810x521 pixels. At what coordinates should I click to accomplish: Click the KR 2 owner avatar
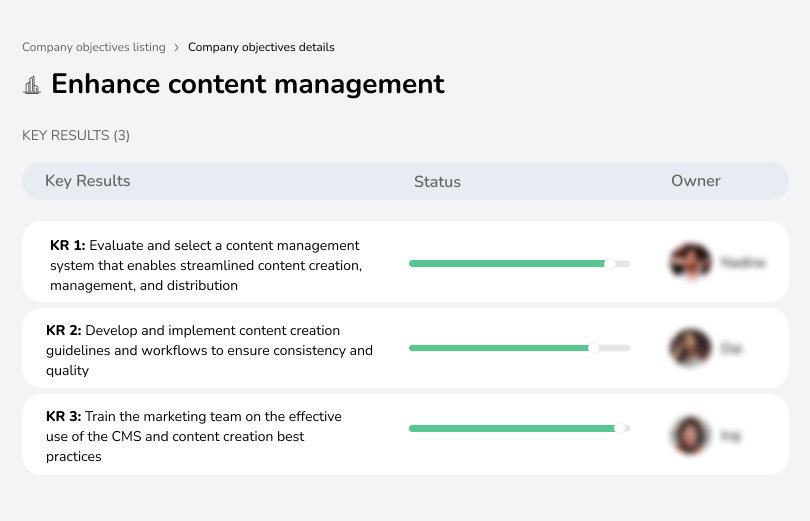coord(690,348)
